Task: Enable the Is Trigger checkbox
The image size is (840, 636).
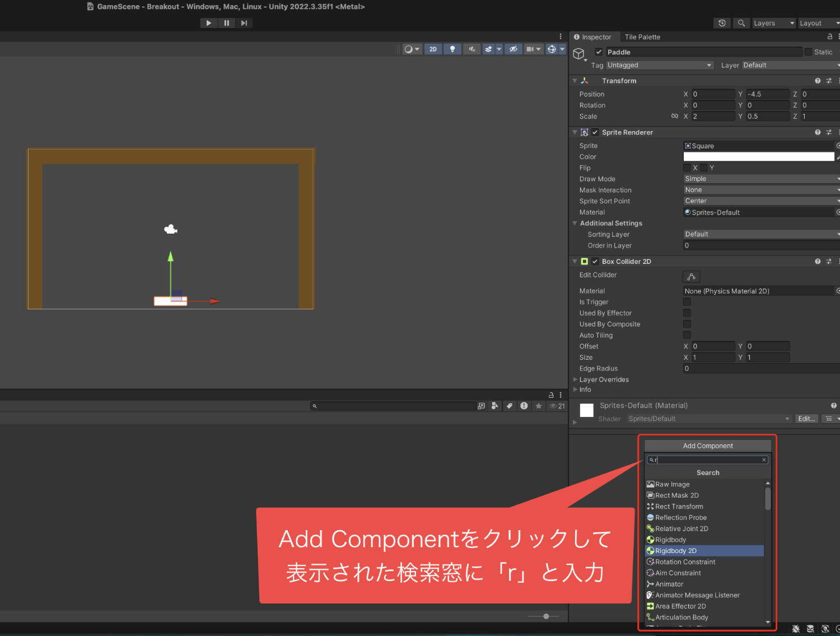Action: pos(687,302)
